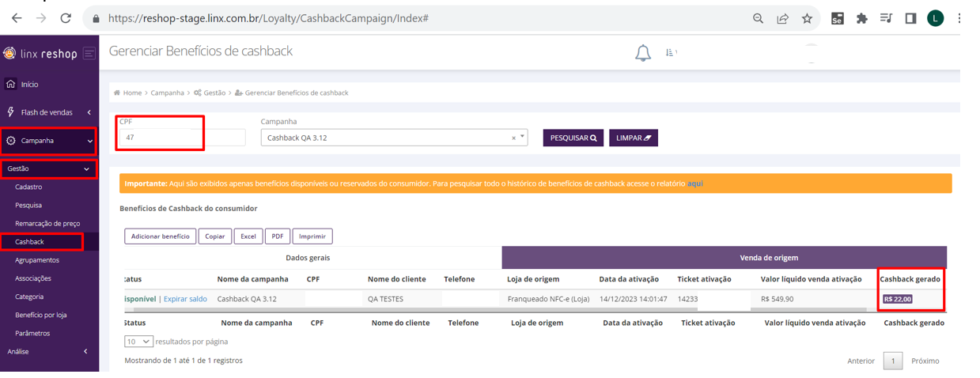
Task: Click the Início home icon
Action: (x=10, y=84)
